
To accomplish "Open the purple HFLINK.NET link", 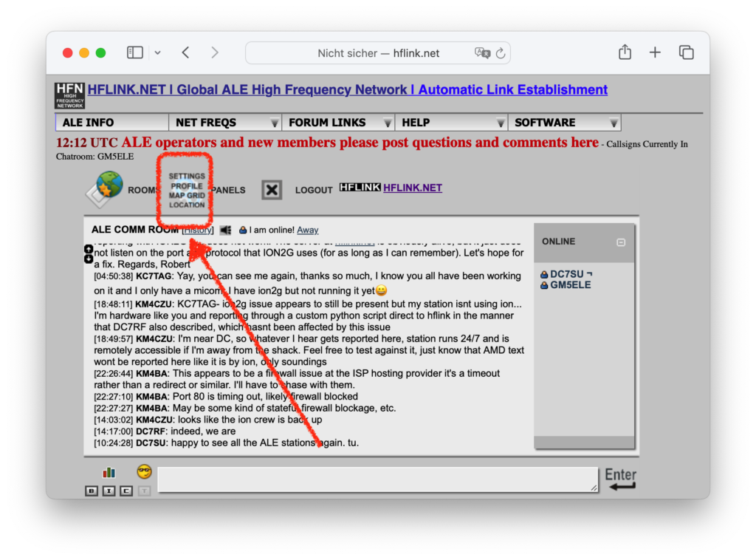I will point(413,188).
